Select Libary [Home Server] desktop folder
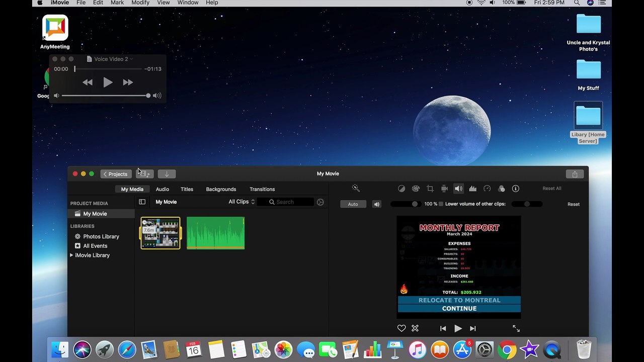Screen dimensions: 644x362 [588, 123]
